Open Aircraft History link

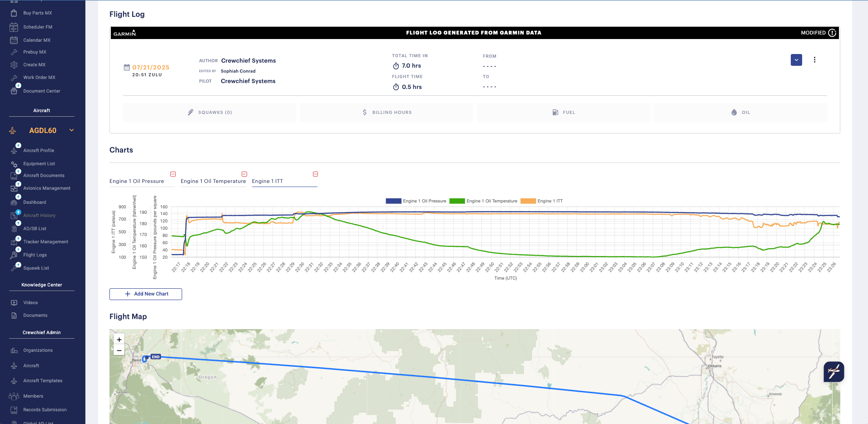40,216
